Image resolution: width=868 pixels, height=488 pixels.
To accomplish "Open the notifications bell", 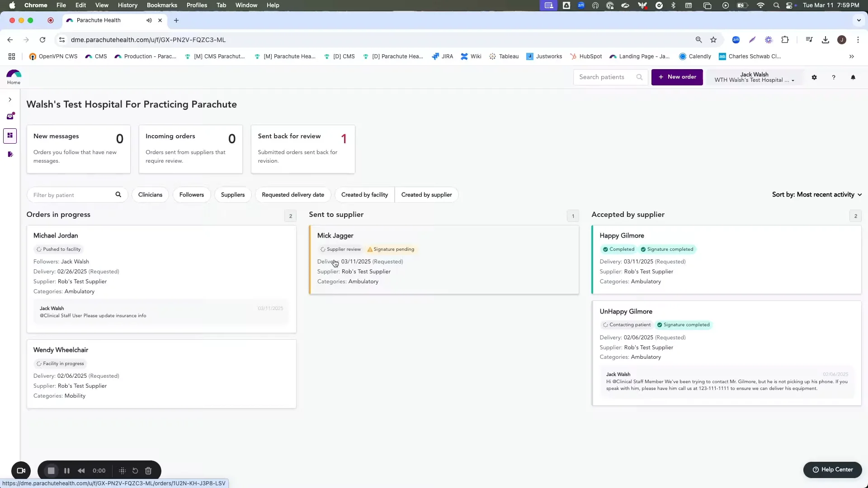I will (x=854, y=77).
